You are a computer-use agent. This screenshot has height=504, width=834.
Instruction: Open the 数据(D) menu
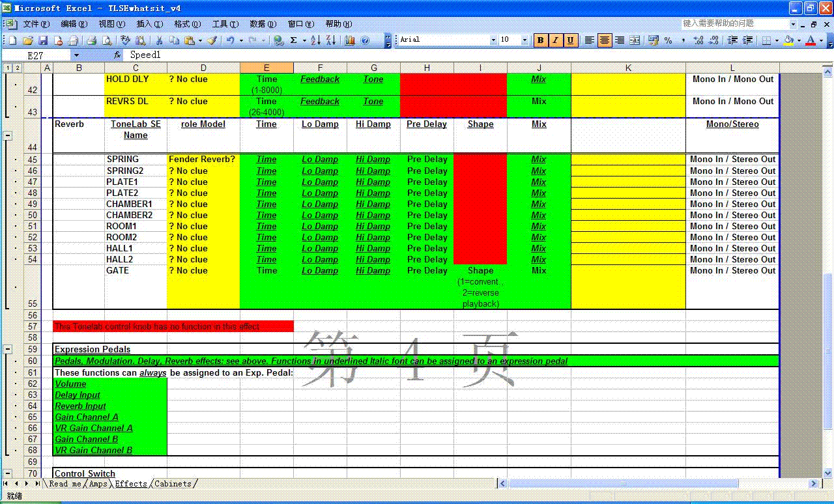coord(263,24)
